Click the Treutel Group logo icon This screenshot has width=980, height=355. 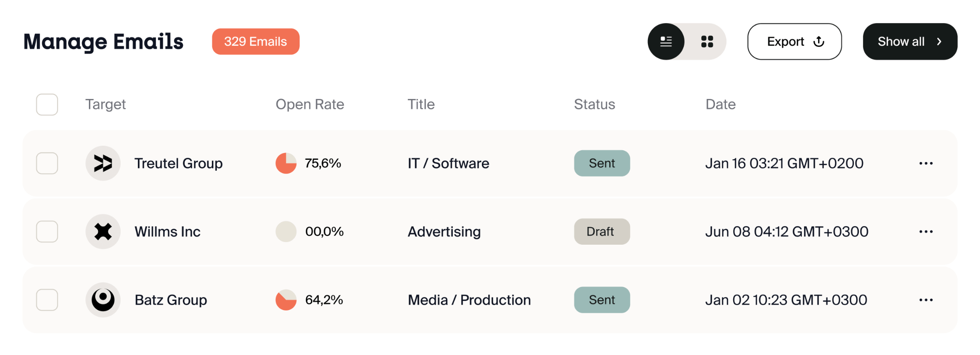coord(103,163)
